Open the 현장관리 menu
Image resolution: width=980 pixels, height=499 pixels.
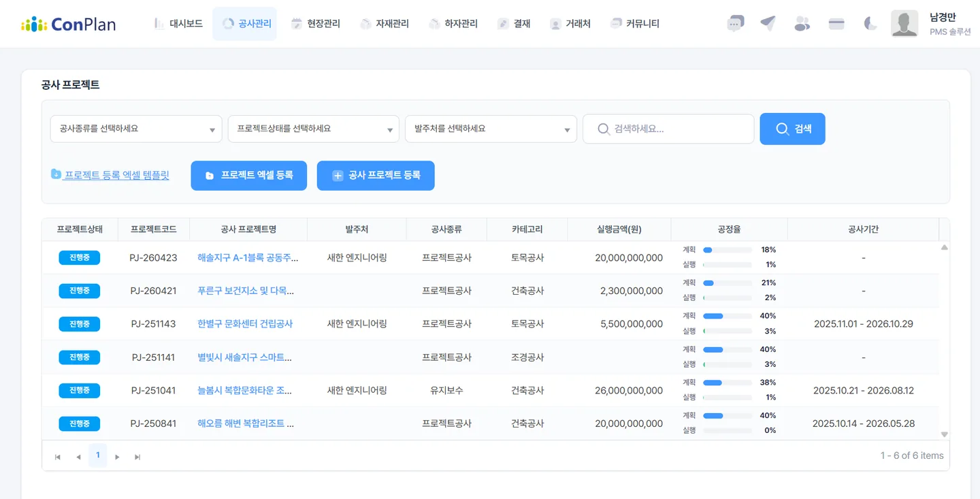pyautogui.click(x=315, y=24)
